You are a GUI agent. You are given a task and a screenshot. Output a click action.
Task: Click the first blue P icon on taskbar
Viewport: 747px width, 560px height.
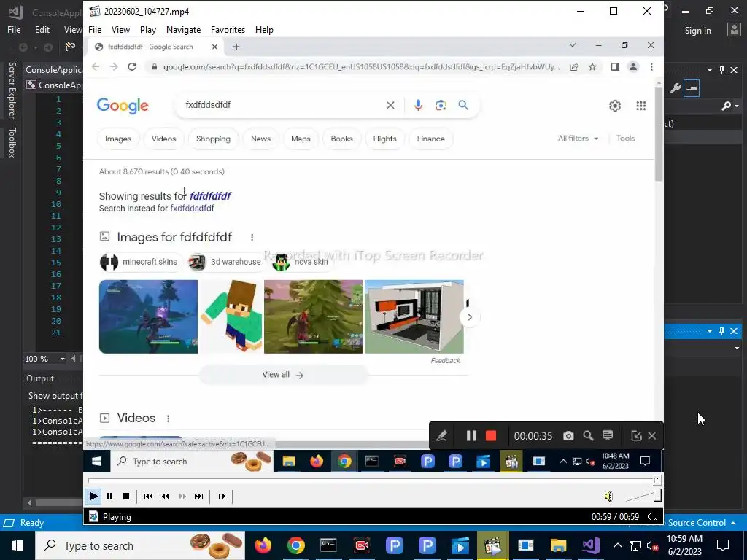click(395, 545)
